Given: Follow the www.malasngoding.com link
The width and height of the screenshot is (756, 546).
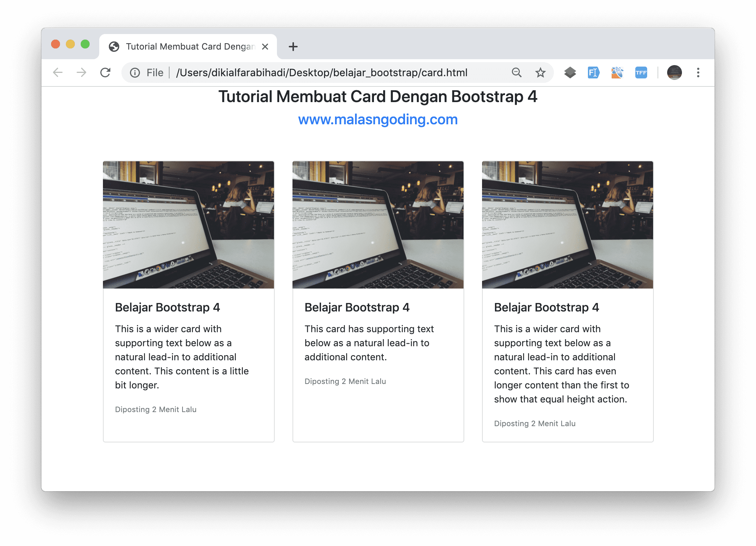Looking at the screenshot, I should pyautogui.click(x=378, y=119).
